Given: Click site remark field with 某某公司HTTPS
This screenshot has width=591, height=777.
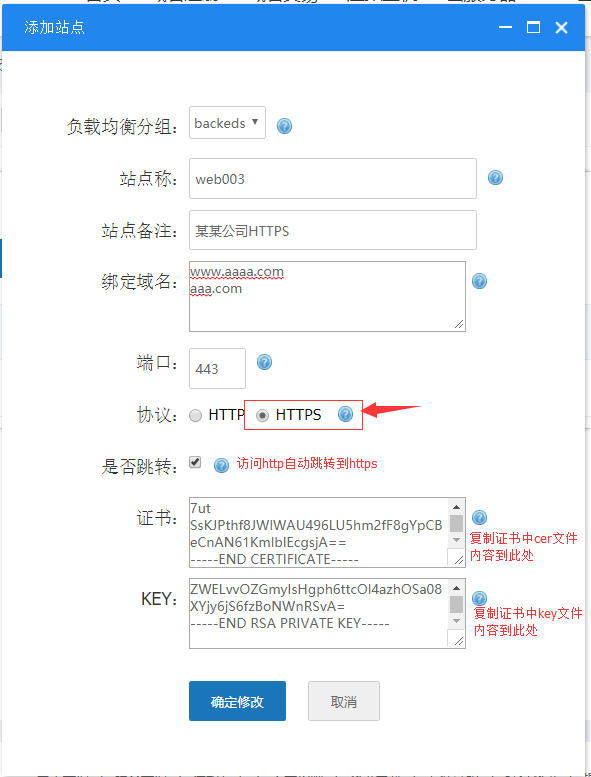Looking at the screenshot, I should click(333, 230).
